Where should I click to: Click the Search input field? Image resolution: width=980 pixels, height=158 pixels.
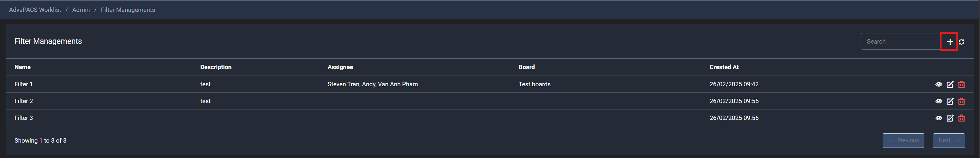tap(901, 42)
